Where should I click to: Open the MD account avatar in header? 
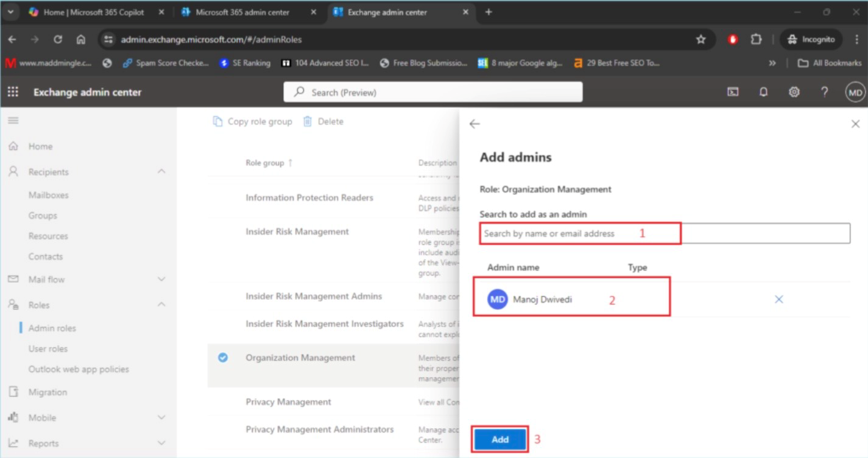[855, 93]
